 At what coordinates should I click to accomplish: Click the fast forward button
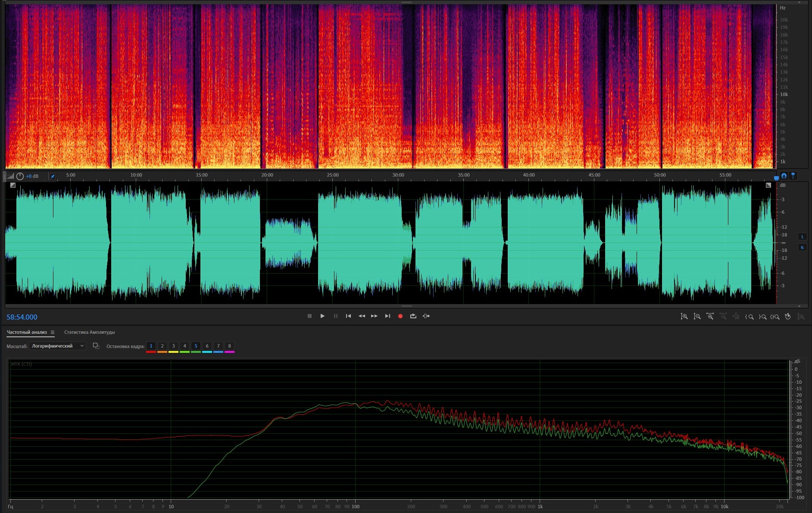click(x=374, y=316)
